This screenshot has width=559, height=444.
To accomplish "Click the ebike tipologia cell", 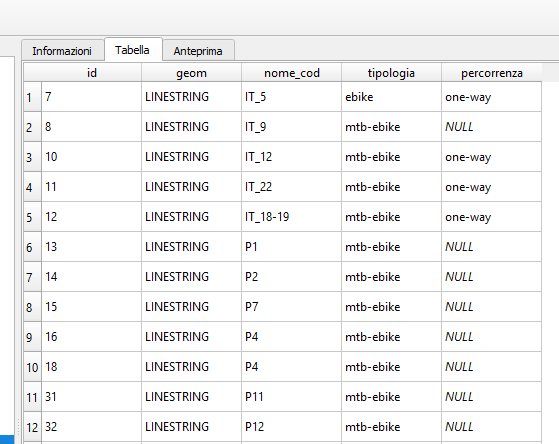I will (x=391, y=97).
